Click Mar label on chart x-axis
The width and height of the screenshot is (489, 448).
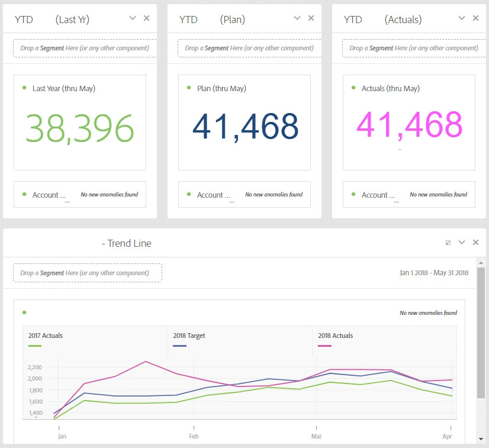(316, 436)
